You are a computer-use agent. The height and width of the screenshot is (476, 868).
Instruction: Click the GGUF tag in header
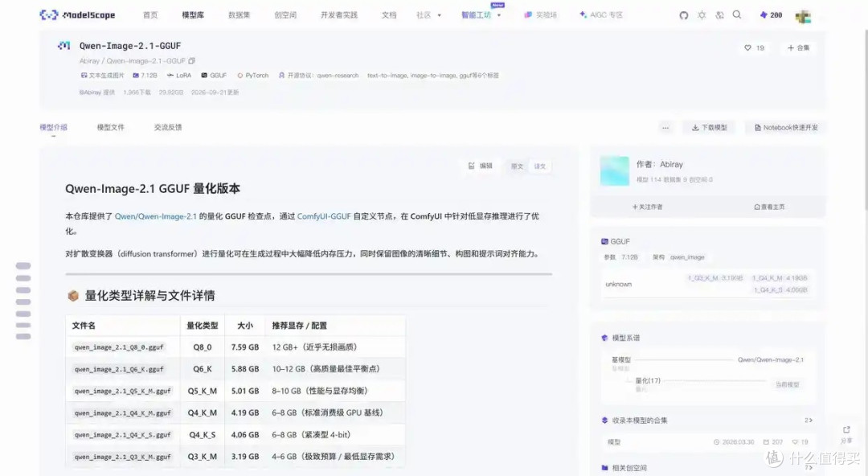click(214, 76)
